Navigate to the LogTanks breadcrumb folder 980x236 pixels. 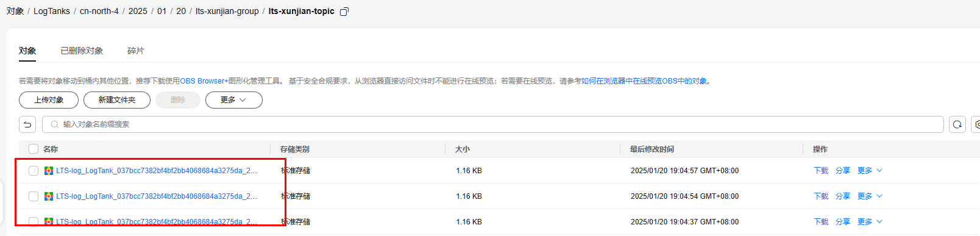pyautogui.click(x=52, y=11)
